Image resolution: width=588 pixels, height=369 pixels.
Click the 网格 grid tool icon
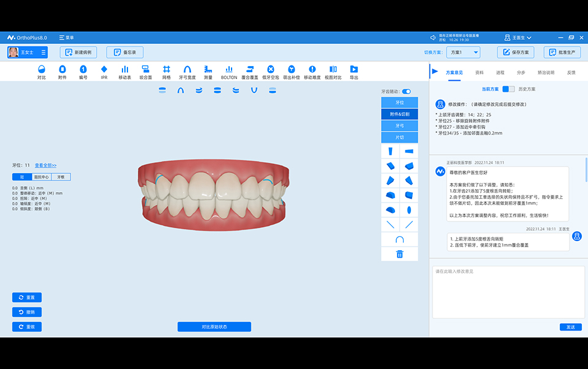(167, 72)
